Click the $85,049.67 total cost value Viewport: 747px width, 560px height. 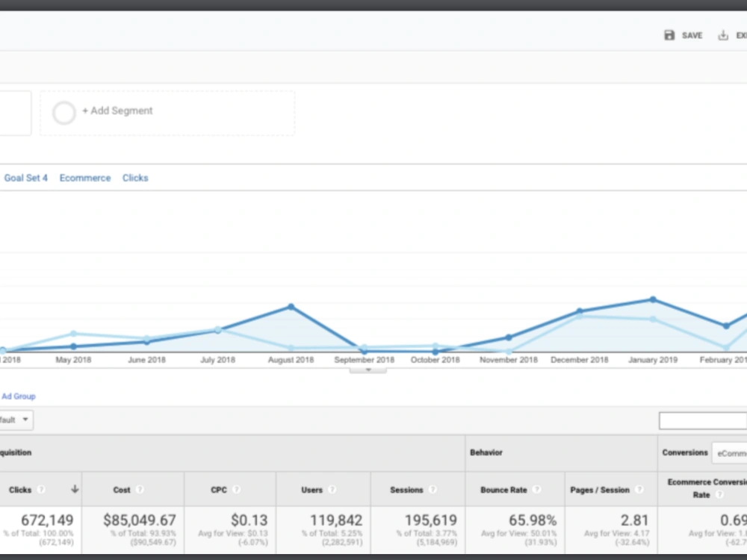coord(140,520)
